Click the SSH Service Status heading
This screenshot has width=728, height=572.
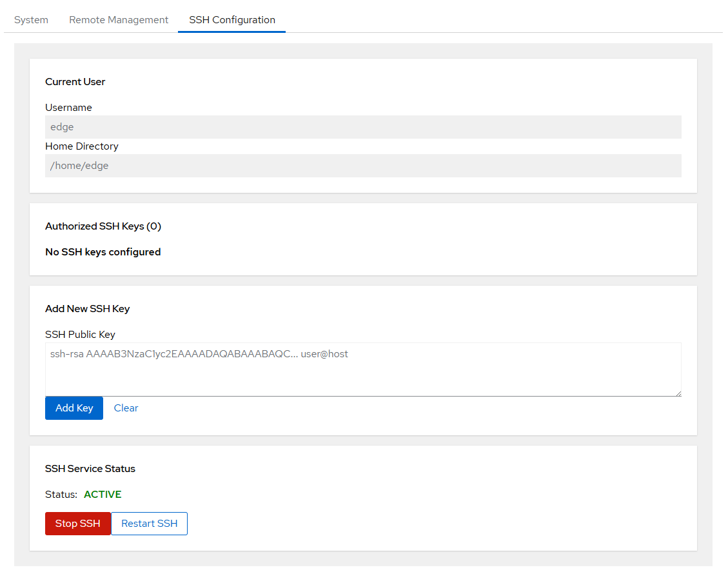point(90,469)
